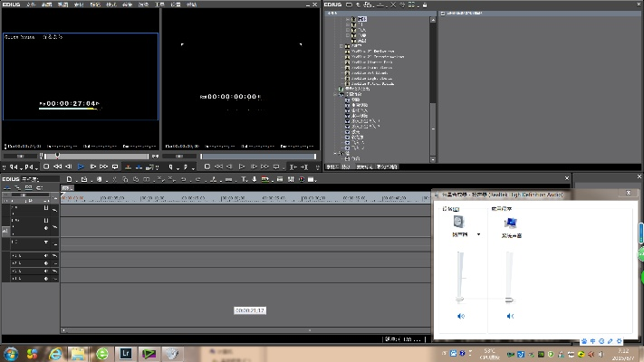Screen dimensions: 644x362
Task: Stop the recorder monitor playback
Action: point(207,167)
